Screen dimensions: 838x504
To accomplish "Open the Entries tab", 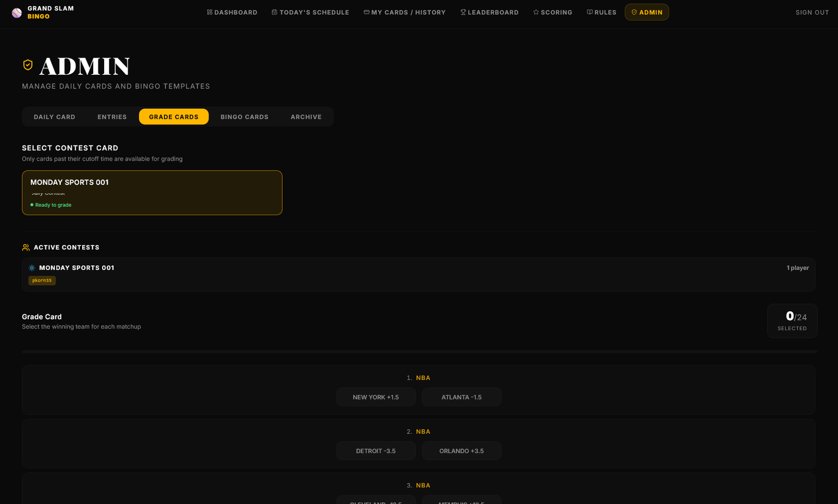I will (112, 117).
